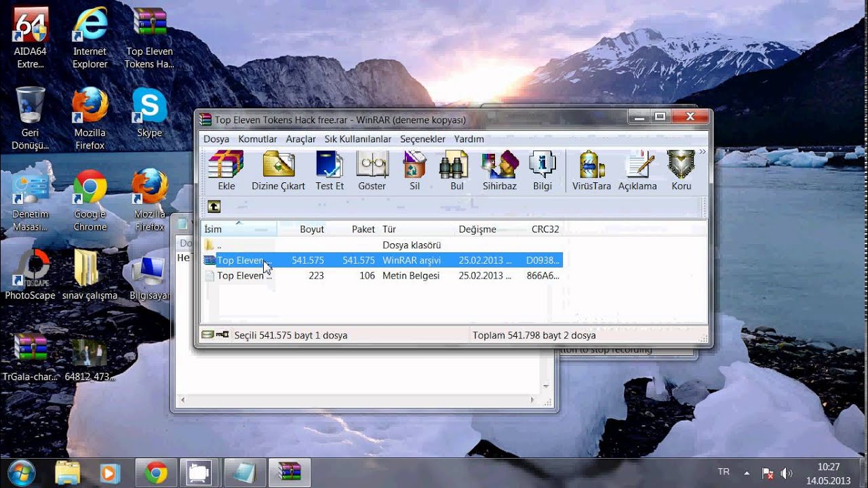
Task: Click the 541.575 Boyut cell
Action: point(308,260)
